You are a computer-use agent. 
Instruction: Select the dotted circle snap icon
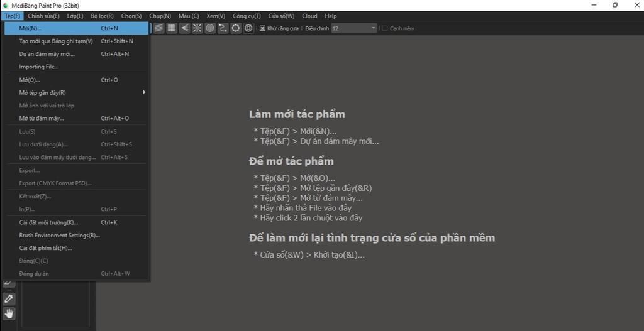(x=236, y=28)
